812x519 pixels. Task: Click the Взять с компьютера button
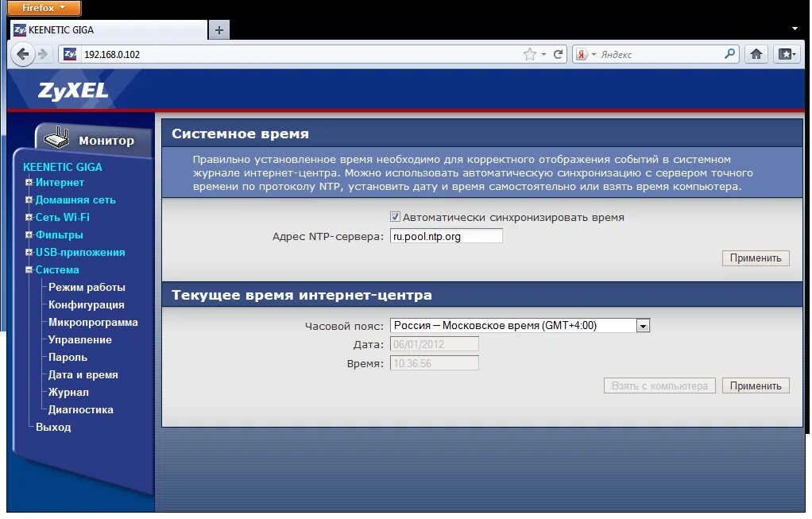pos(659,386)
